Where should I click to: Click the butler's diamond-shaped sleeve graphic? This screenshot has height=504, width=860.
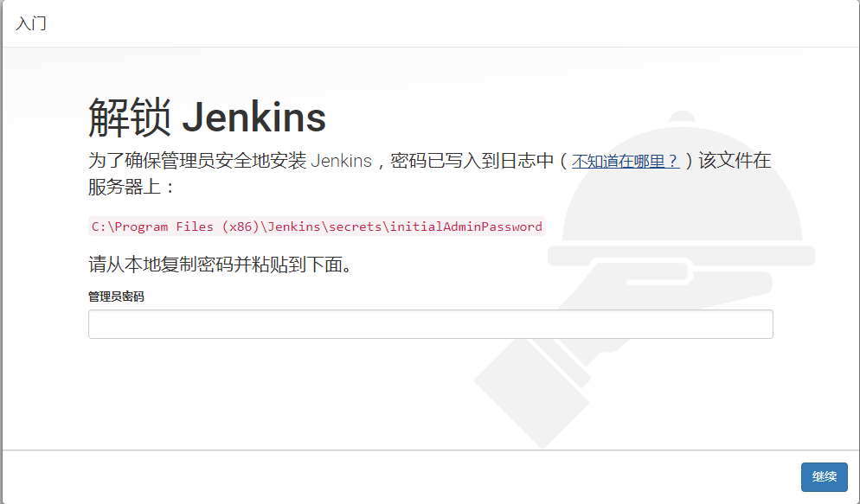(x=532, y=392)
